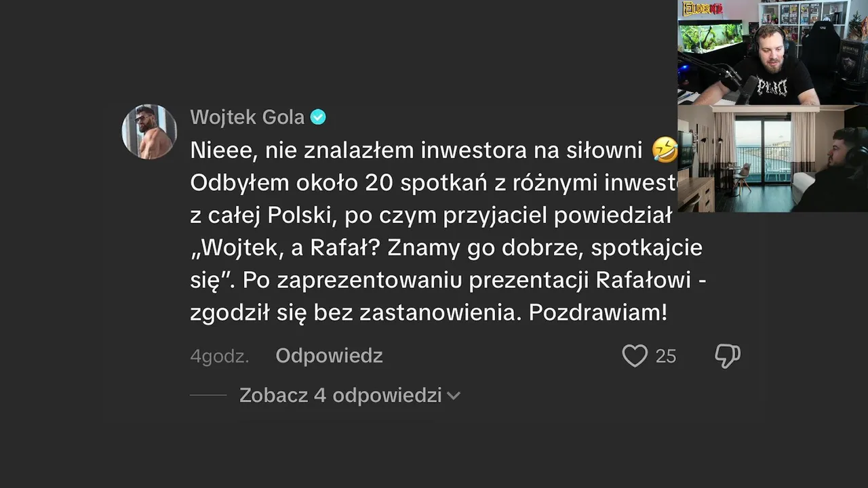Open the Wojtek Gola username link

(x=247, y=117)
